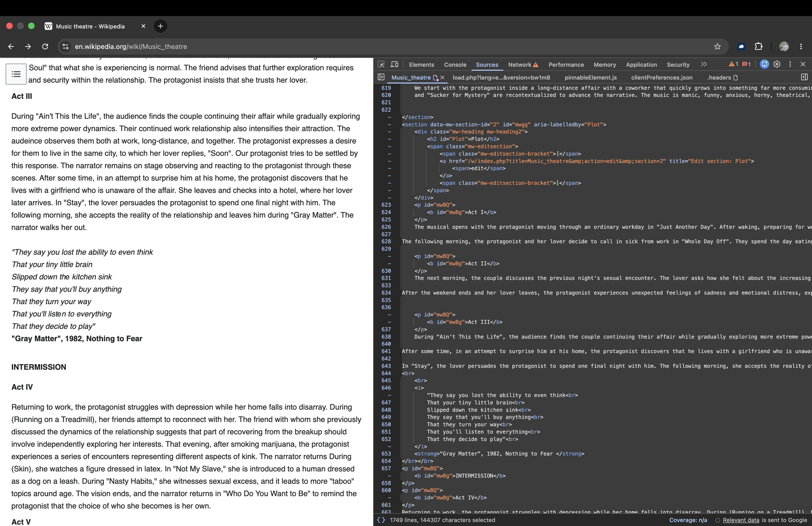
Task: Go forward to the next page
Action: click(28, 46)
